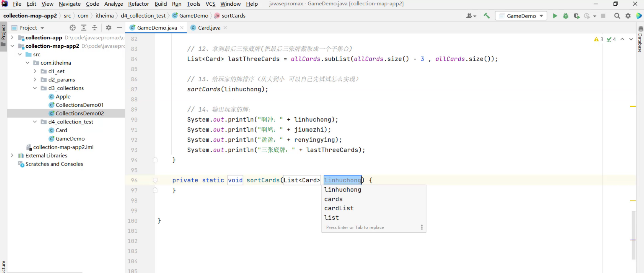The height and width of the screenshot is (273, 644).
Task: Expand the d2_params package
Action: pos(35,80)
